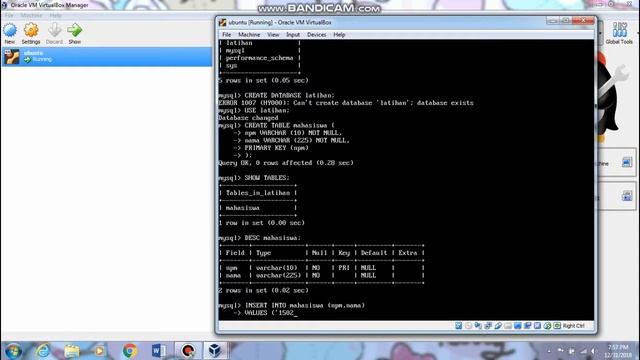Open File Explorer from the taskbar

71,351
